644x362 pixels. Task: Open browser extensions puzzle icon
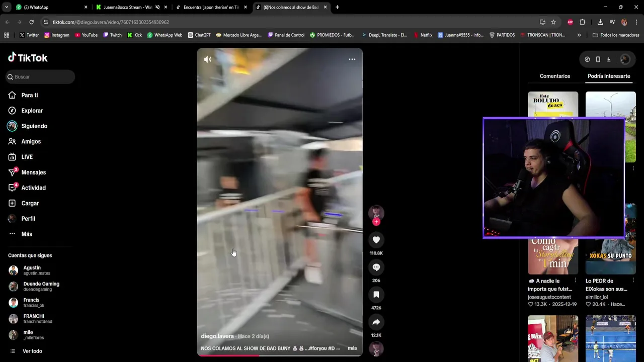click(583, 22)
